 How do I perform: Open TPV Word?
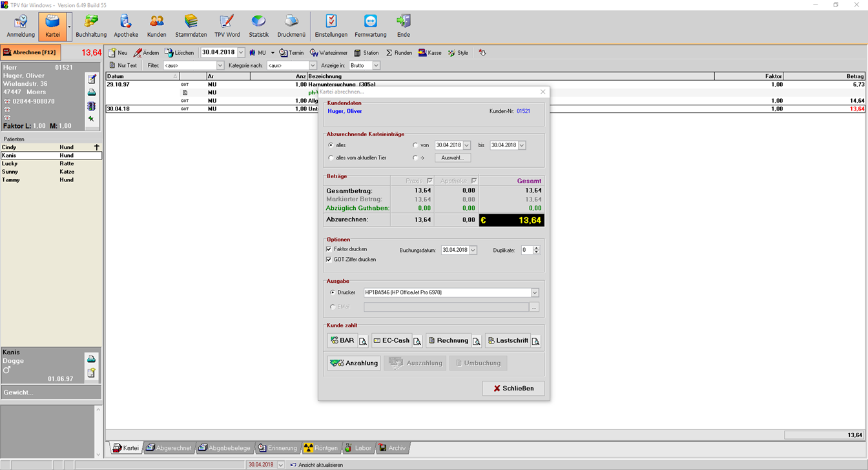227,26
